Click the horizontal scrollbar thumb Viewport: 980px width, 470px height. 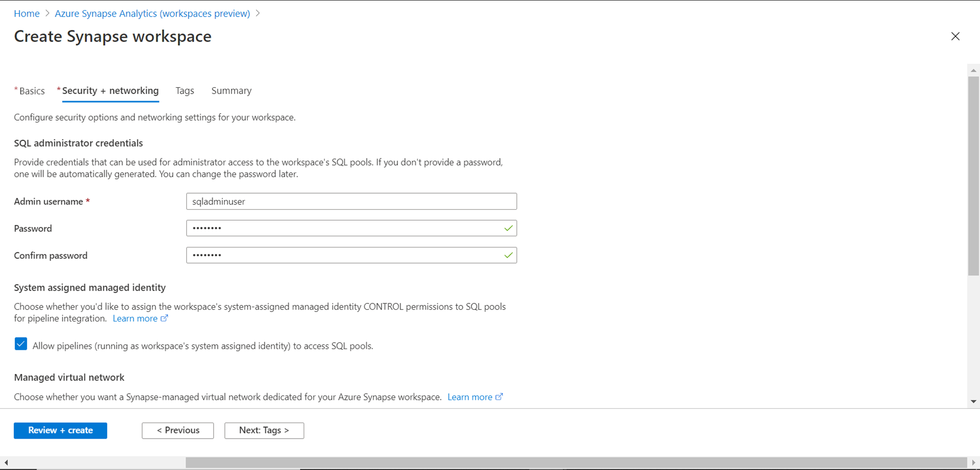(576, 462)
